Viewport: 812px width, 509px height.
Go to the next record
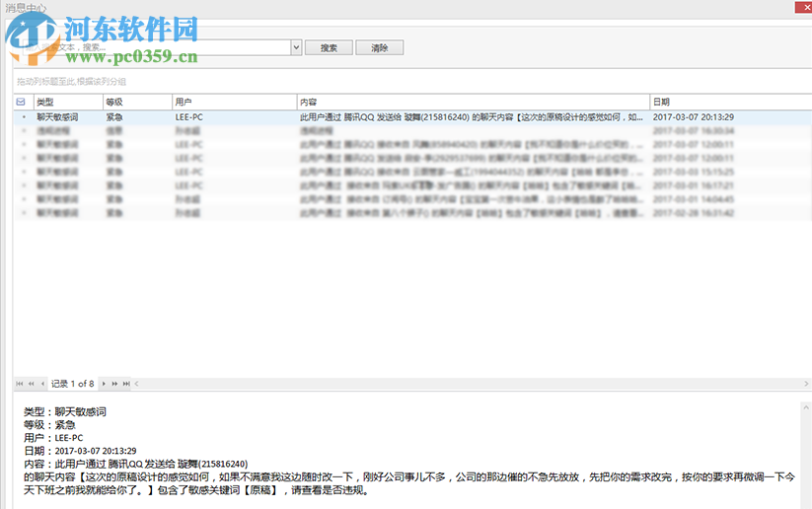[104, 384]
